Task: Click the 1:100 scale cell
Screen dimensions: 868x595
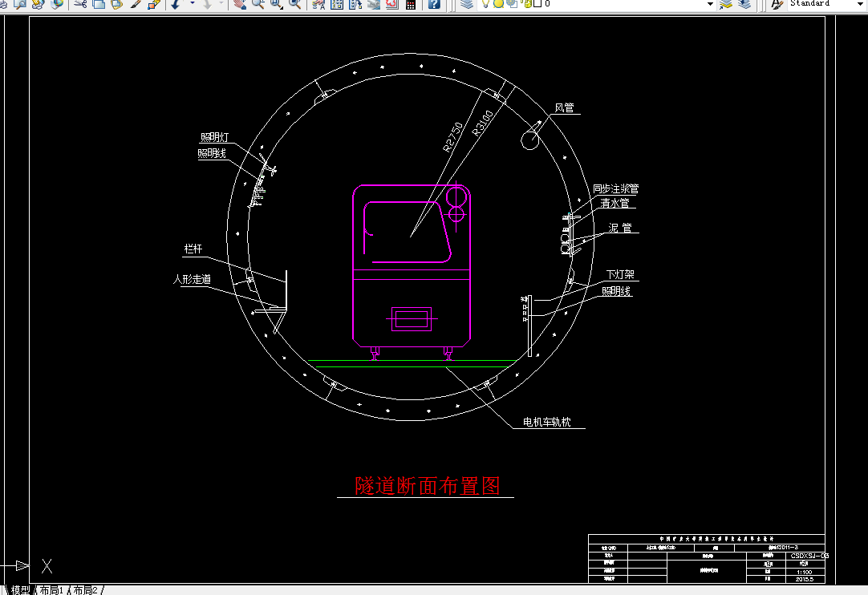Action: [805, 572]
